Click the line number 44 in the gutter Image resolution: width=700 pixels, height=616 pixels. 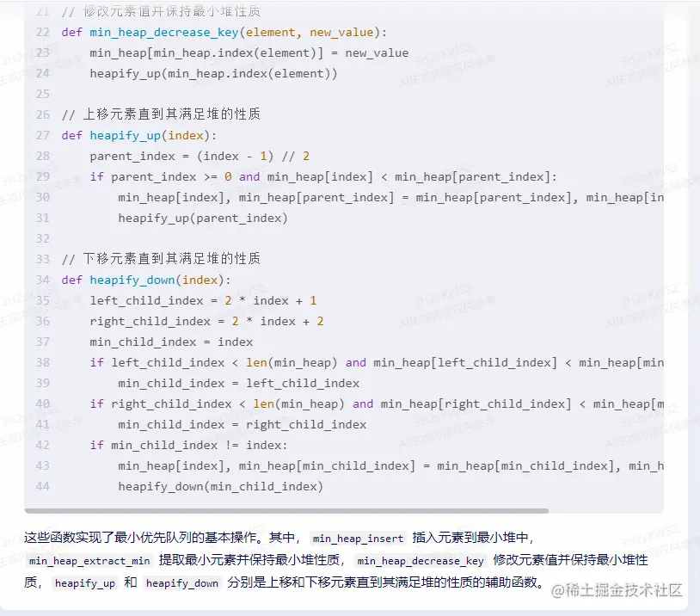click(43, 486)
